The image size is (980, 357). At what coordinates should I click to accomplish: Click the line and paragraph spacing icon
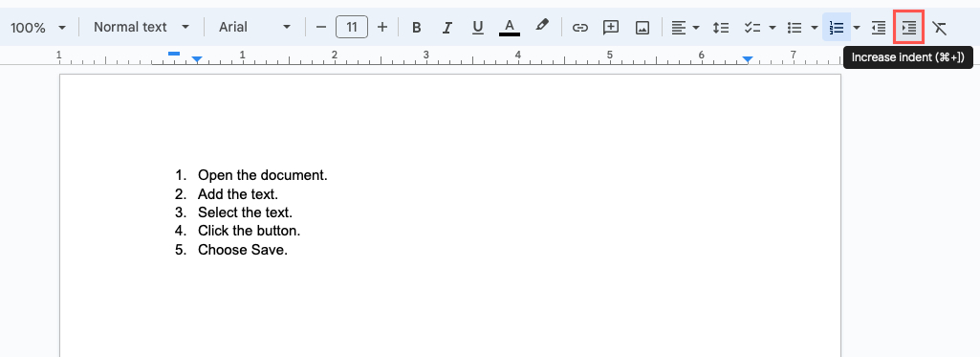pos(721,28)
